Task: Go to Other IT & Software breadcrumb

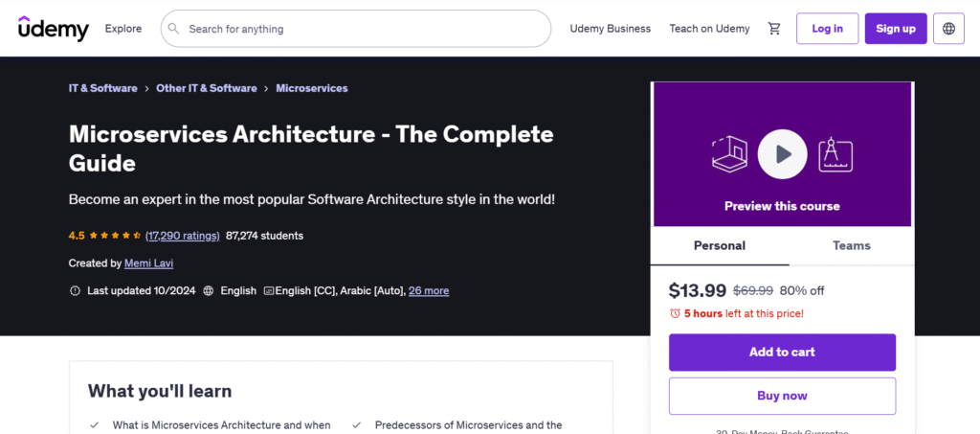Action: pos(207,88)
